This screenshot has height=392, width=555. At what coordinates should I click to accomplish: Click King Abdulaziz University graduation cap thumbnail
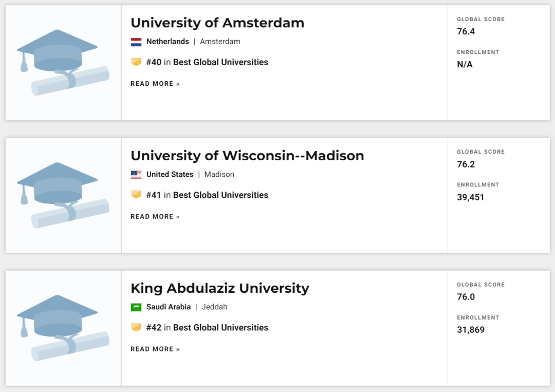coord(63,328)
